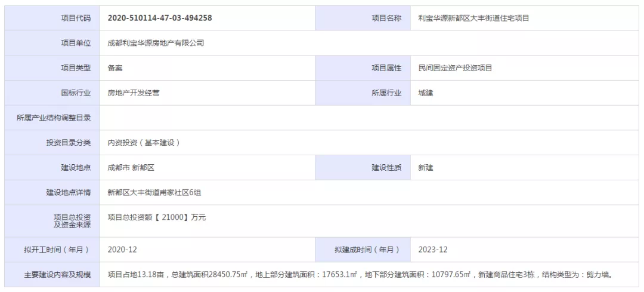Select the 城建 industry value
Image resolution: width=644 pixels, height=292 pixels.
click(426, 93)
